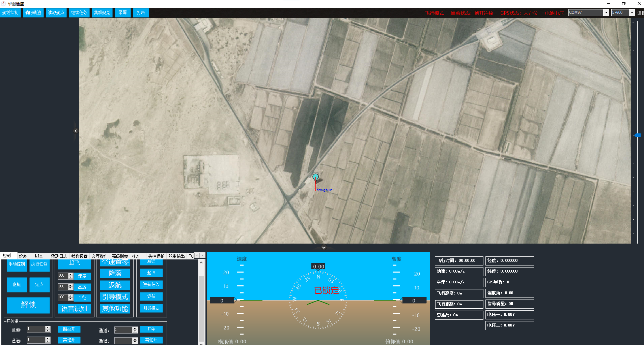
Task: Click the 航线绘制 toolbar button
Action: [10, 13]
